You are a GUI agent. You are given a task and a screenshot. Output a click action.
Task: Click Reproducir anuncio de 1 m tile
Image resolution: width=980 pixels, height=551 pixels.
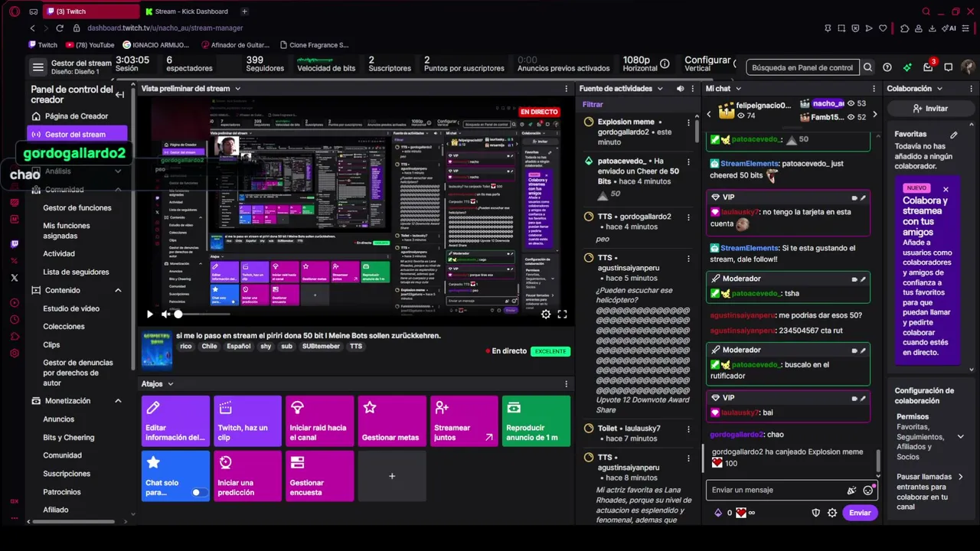[x=536, y=421]
